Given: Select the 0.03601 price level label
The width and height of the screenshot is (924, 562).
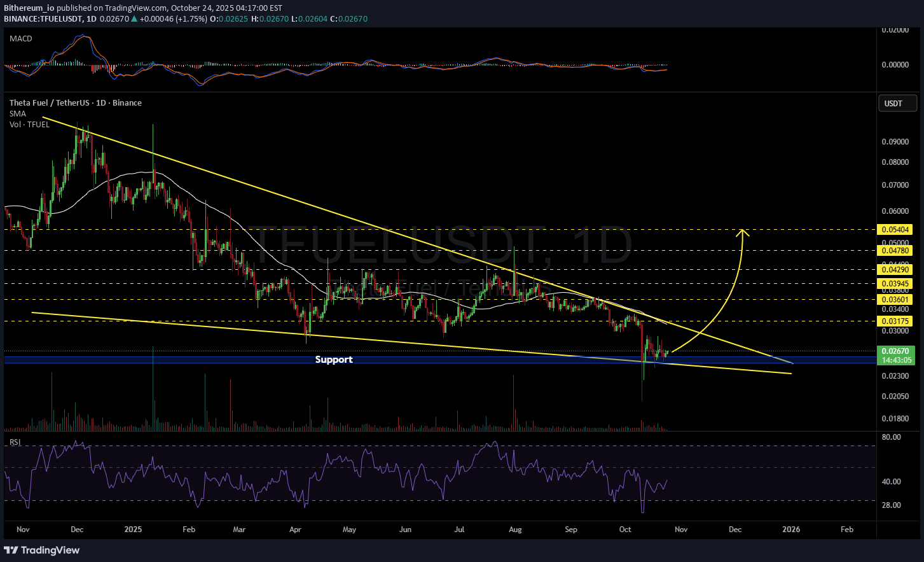Looking at the screenshot, I should (894, 300).
